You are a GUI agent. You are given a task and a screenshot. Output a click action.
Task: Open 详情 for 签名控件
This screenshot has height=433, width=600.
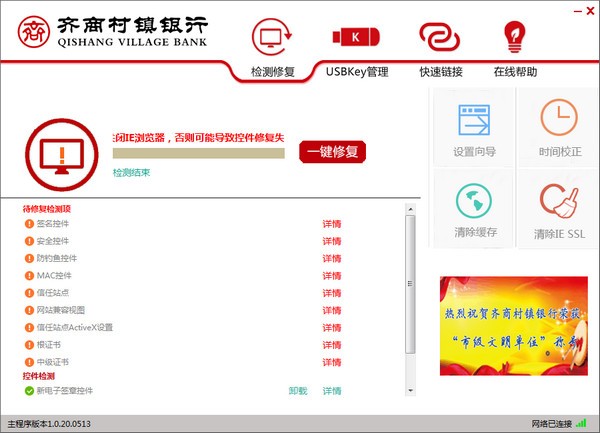[331, 224]
